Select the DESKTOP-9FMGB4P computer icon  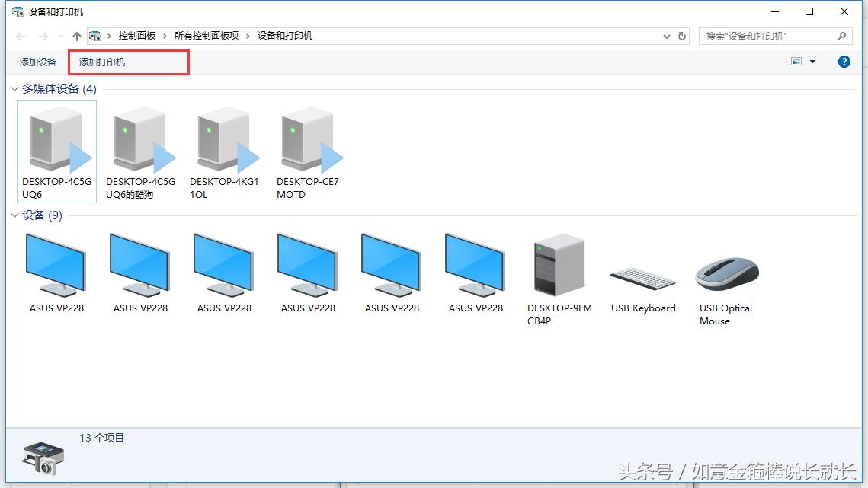coord(559,279)
